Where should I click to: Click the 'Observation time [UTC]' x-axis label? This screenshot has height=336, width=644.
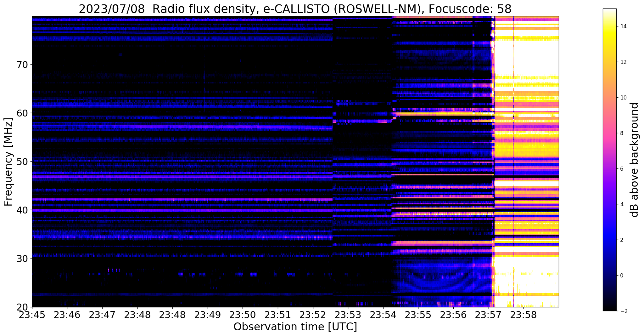tap(295, 327)
